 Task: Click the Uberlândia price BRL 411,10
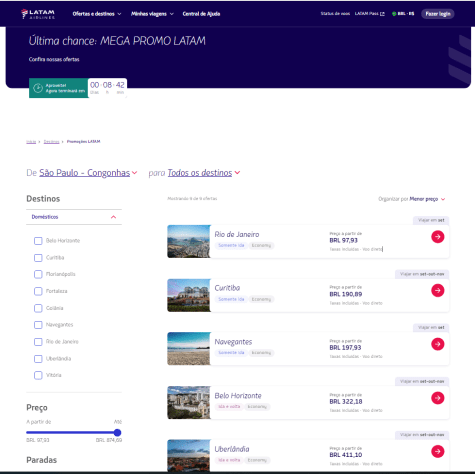click(346, 455)
